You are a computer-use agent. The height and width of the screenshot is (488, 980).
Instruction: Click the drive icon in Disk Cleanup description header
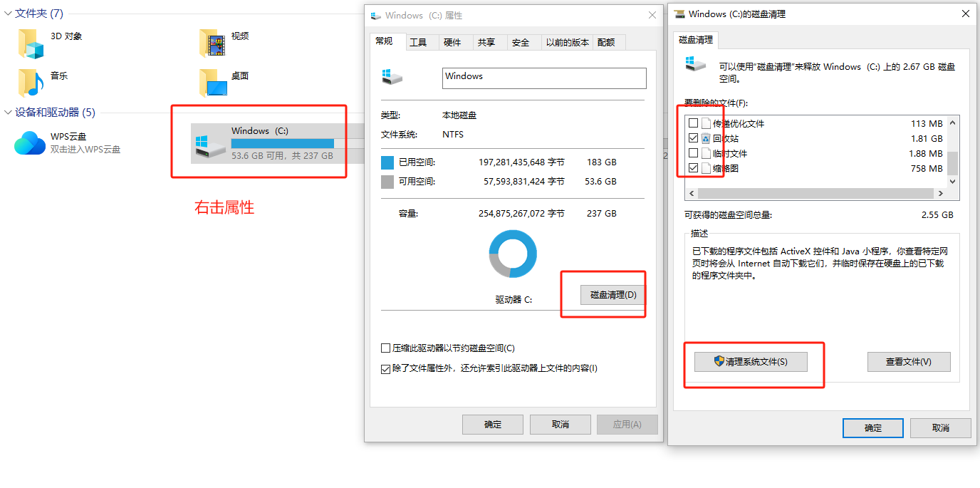click(695, 63)
